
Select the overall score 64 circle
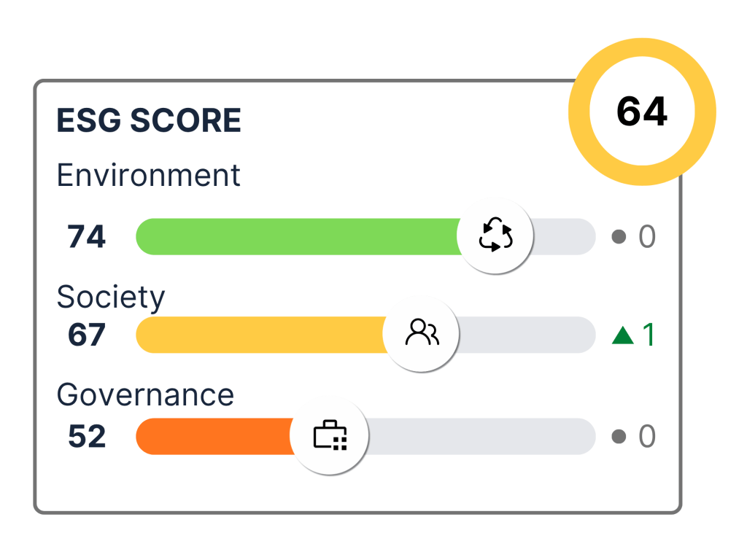[x=642, y=112]
